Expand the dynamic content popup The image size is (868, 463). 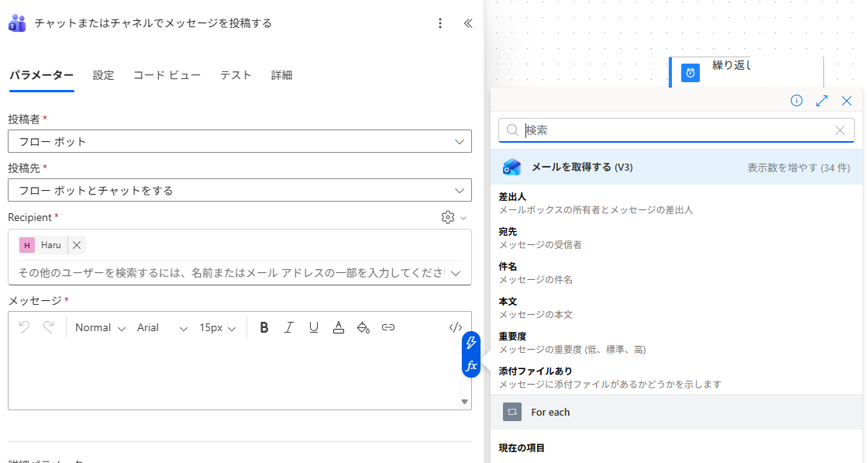point(821,101)
